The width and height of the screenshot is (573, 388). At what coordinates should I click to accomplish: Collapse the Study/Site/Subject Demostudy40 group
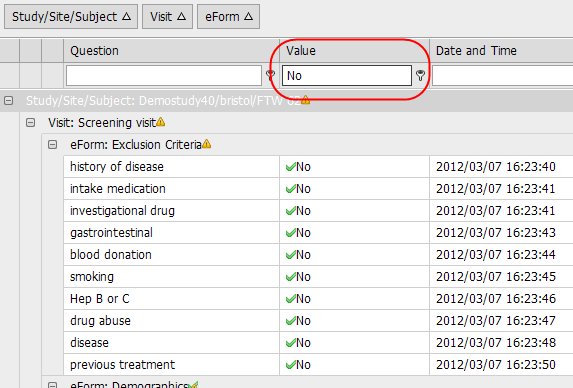8,100
